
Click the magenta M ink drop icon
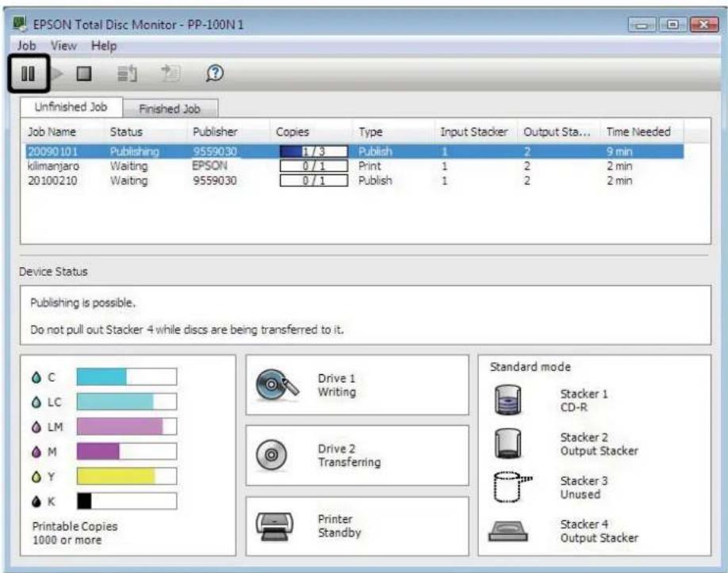[x=36, y=452]
